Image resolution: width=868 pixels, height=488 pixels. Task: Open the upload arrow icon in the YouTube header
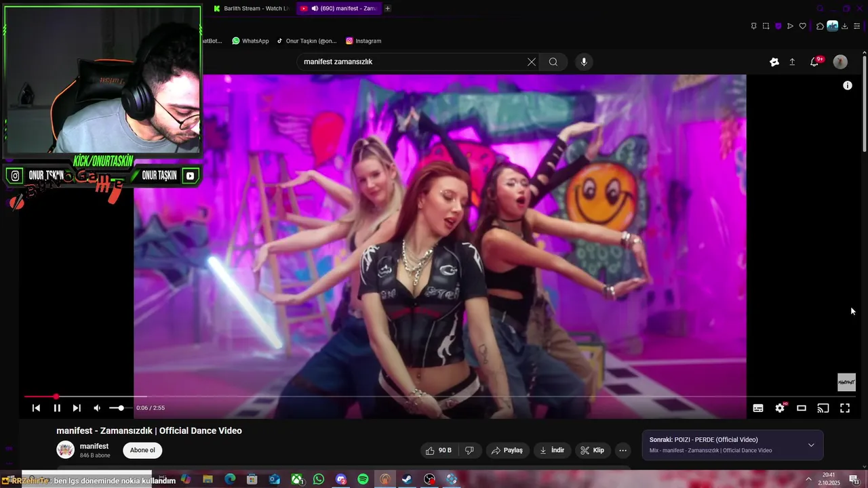[792, 62]
